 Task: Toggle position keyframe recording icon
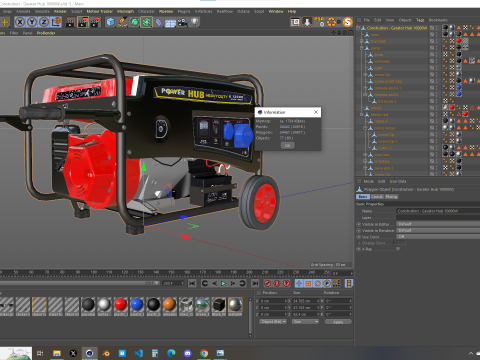(299, 283)
